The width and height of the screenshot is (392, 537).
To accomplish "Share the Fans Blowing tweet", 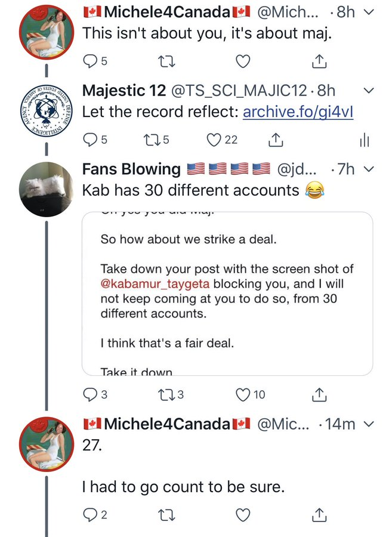I will point(319,394).
